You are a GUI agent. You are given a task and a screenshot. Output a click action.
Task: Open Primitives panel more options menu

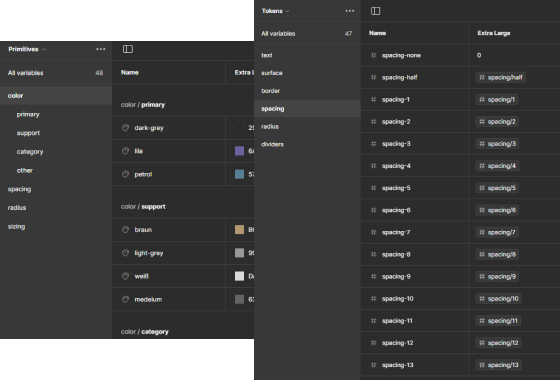coord(101,49)
